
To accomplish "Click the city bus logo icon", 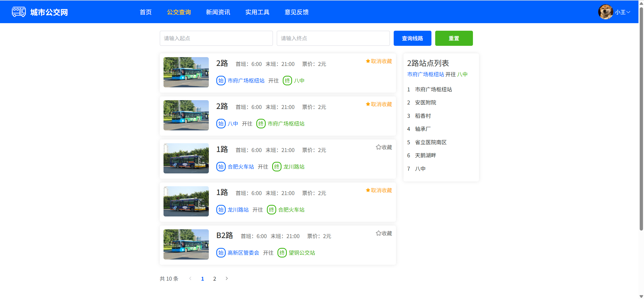I will [19, 12].
